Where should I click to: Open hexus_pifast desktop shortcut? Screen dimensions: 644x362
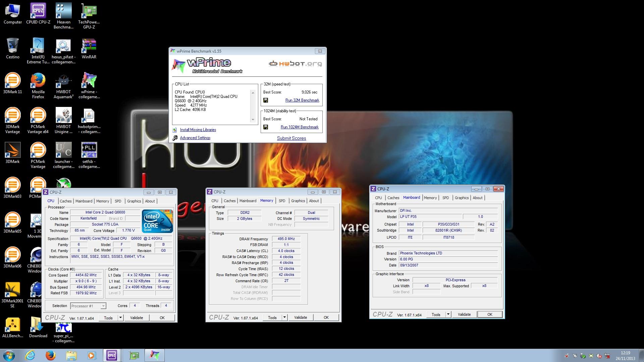tap(63, 51)
